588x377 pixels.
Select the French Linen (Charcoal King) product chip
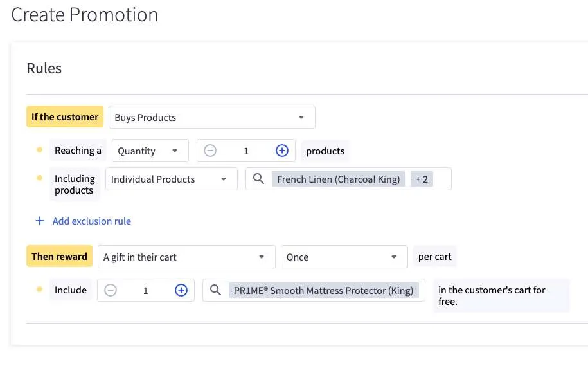(339, 179)
